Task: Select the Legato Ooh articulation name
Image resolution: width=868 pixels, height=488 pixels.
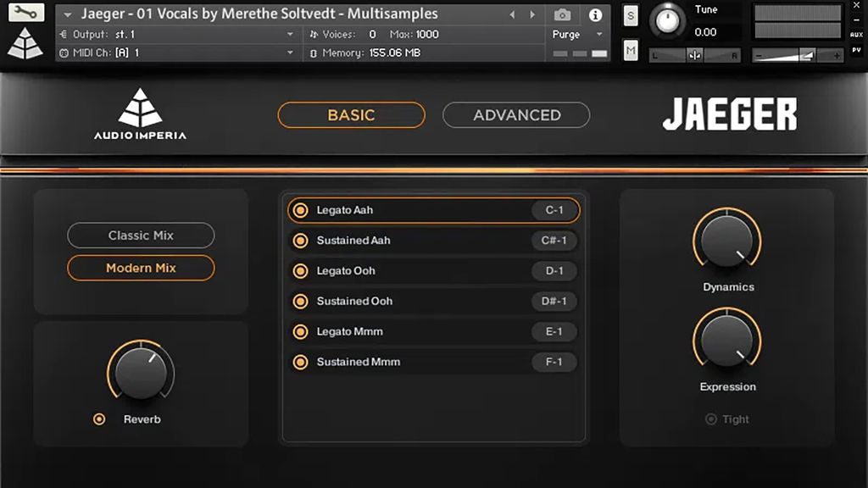Action: 346,271
